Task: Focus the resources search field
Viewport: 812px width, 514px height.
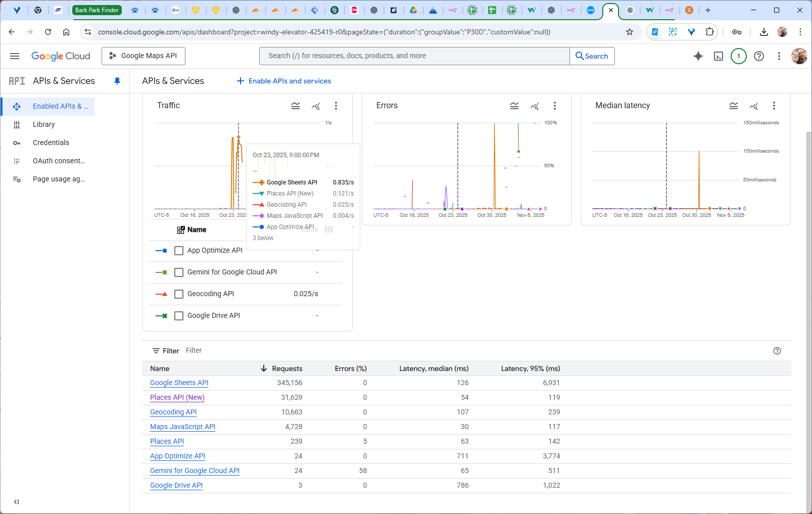Action: tap(414, 56)
